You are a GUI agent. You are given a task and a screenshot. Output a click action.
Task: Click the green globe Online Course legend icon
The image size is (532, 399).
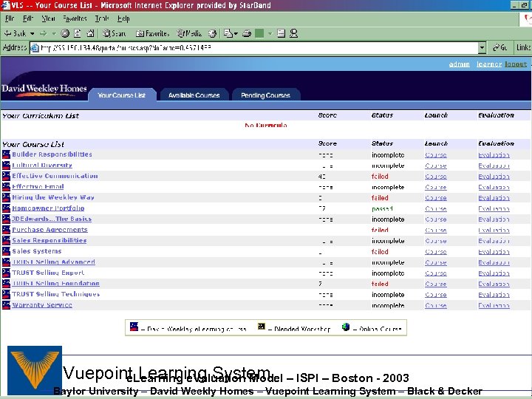(346, 327)
